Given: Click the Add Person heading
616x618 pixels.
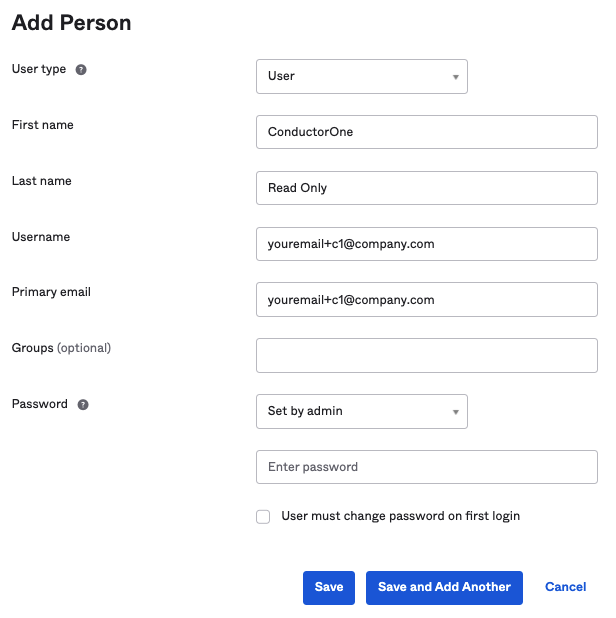Looking at the screenshot, I should click(71, 22).
